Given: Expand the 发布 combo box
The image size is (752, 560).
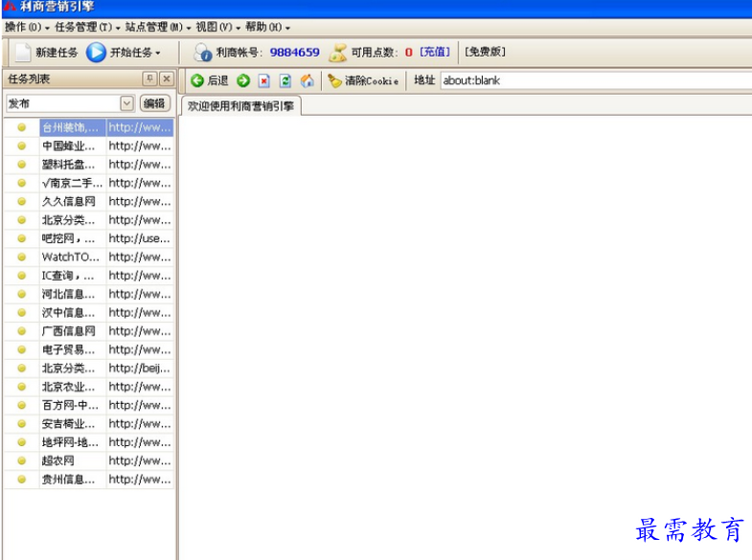Looking at the screenshot, I should [x=126, y=103].
